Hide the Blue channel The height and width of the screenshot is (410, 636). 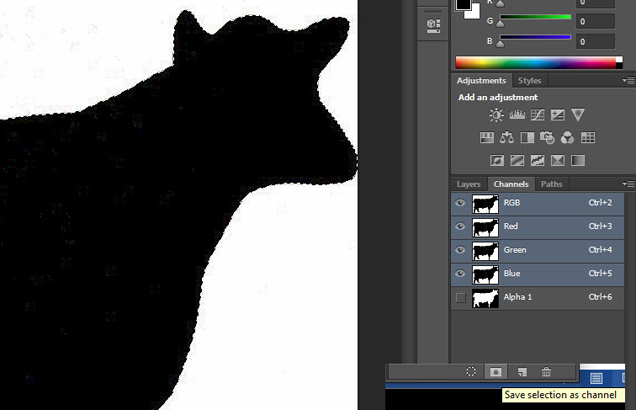pos(460,273)
